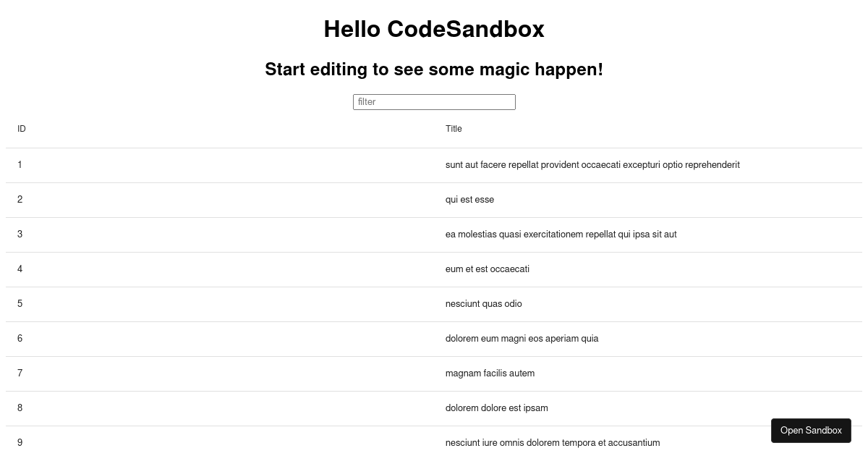The width and height of the screenshot is (868, 456).
Task: Select 'nesciunt iure omnis dolorem tempora' row
Action: pos(434,442)
